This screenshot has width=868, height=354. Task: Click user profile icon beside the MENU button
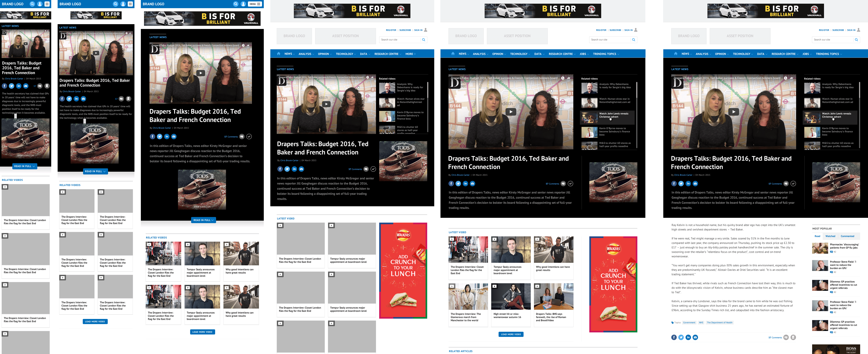243,4
